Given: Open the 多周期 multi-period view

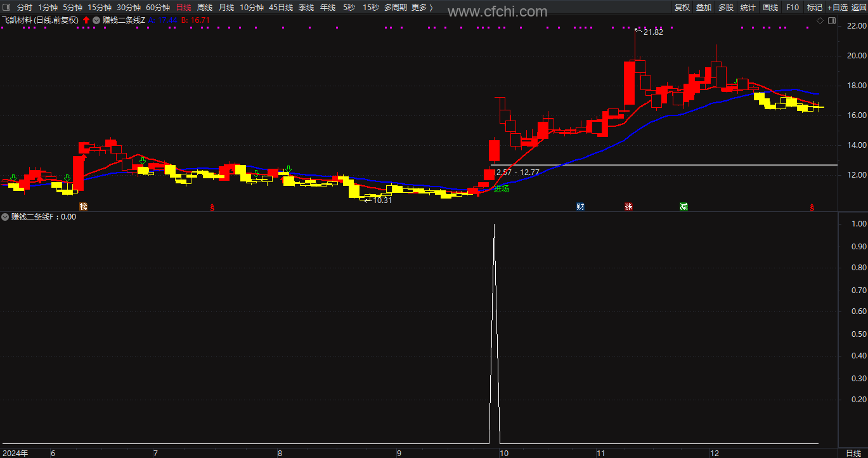Looking at the screenshot, I should [395, 8].
